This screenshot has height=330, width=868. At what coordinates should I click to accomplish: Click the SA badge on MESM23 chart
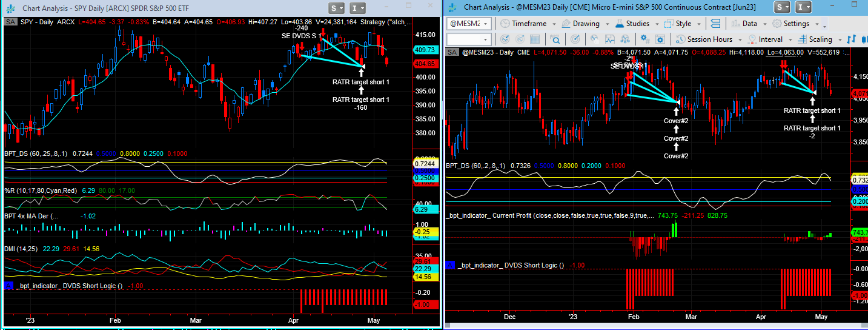(453, 52)
